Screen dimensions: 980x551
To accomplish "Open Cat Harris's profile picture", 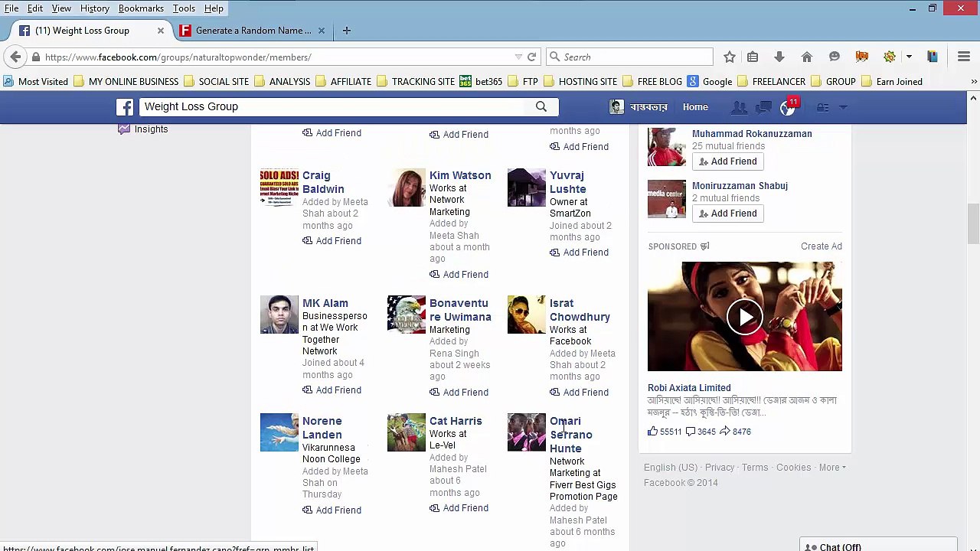I will [407, 432].
